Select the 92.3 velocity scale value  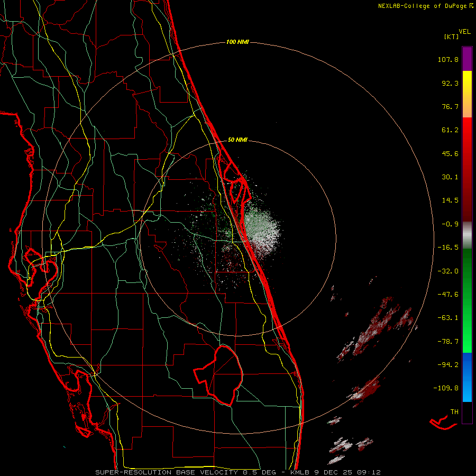coord(450,83)
